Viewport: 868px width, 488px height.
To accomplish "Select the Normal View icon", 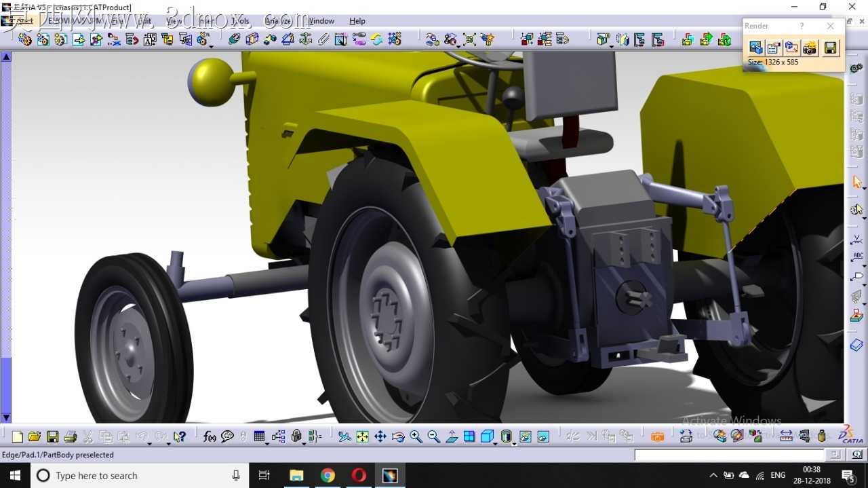I will click(x=452, y=436).
